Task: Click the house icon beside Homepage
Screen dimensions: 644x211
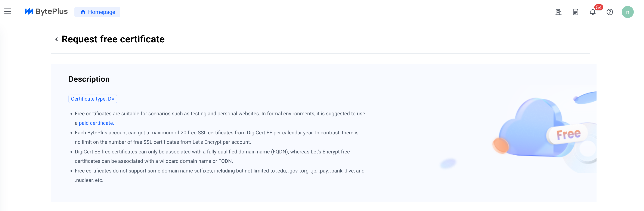Action: 83,12
